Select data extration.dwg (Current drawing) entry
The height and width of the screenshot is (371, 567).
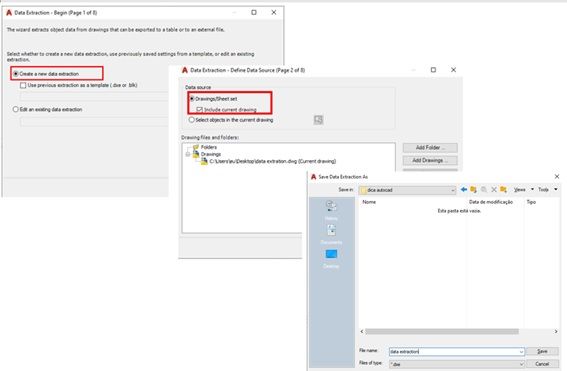pyautogui.click(x=272, y=161)
